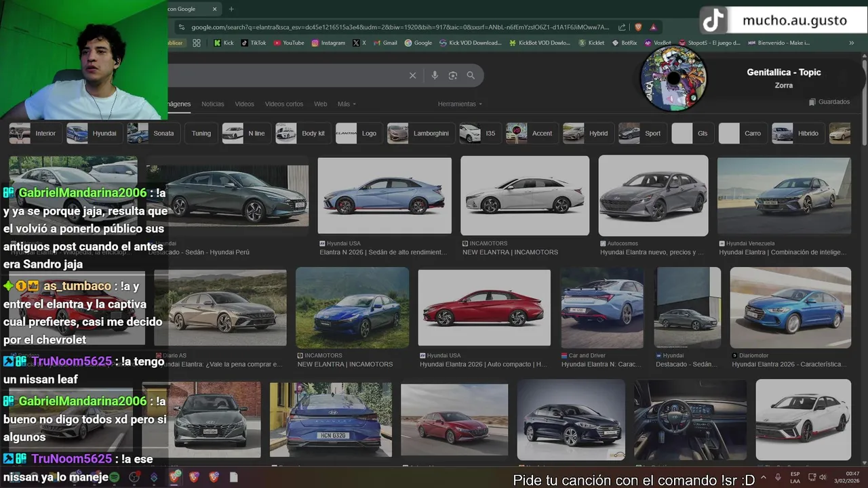
Task: Click the search magnifier icon
Action: coord(471,75)
